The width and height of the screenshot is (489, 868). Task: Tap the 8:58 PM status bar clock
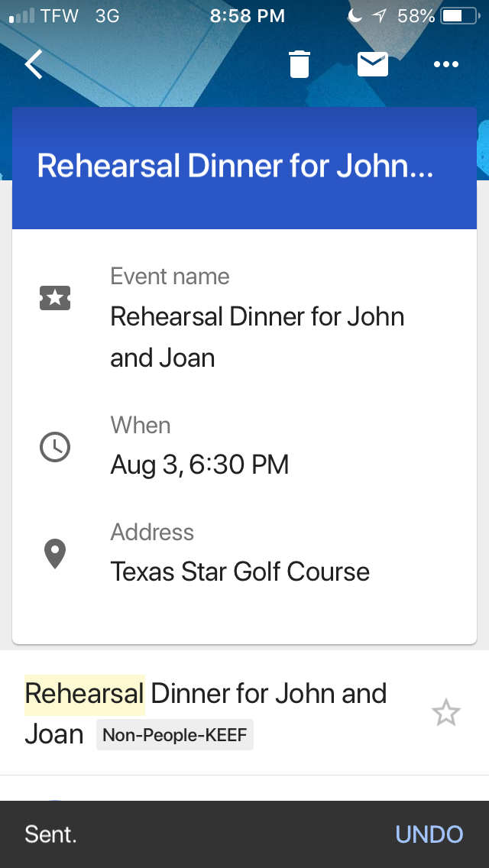pos(247,16)
